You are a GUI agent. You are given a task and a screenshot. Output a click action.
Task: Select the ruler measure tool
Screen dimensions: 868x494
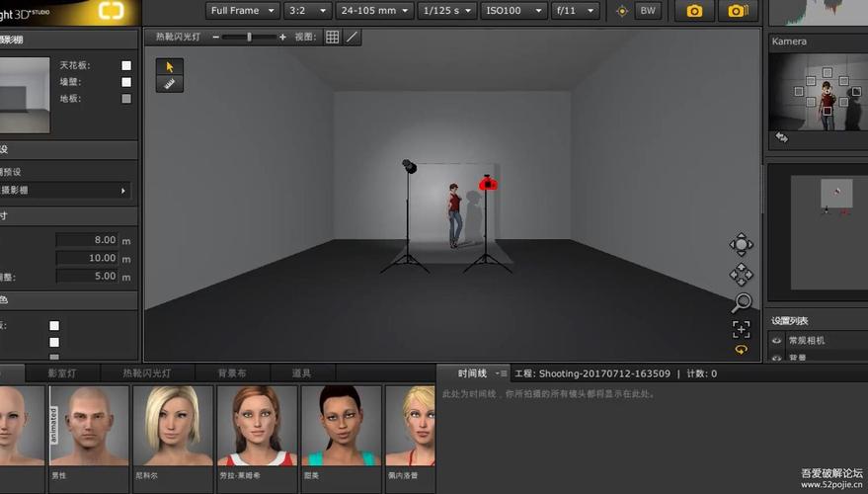click(169, 84)
